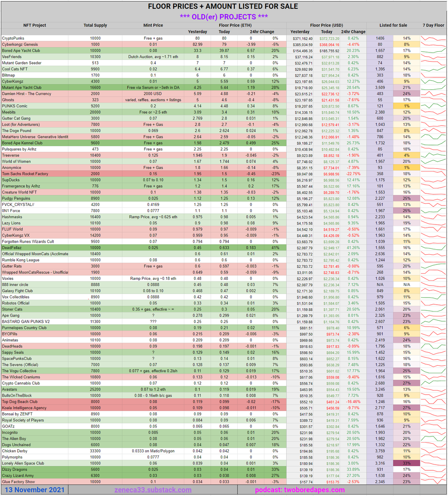Select the Dizzy Dragons name
The height and width of the screenshot is (496, 448).
pyautogui.click(x=14, y=470)
